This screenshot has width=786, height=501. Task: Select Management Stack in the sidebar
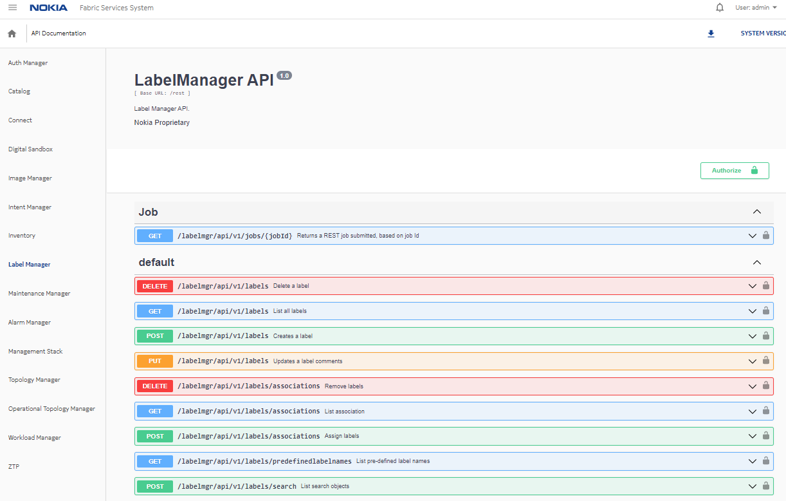pos(35,352)
